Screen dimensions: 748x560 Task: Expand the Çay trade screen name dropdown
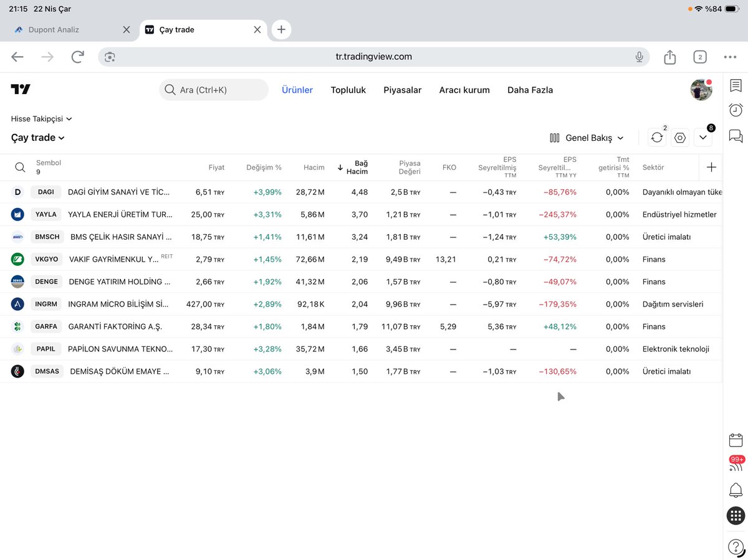click(x=38, y=138)
